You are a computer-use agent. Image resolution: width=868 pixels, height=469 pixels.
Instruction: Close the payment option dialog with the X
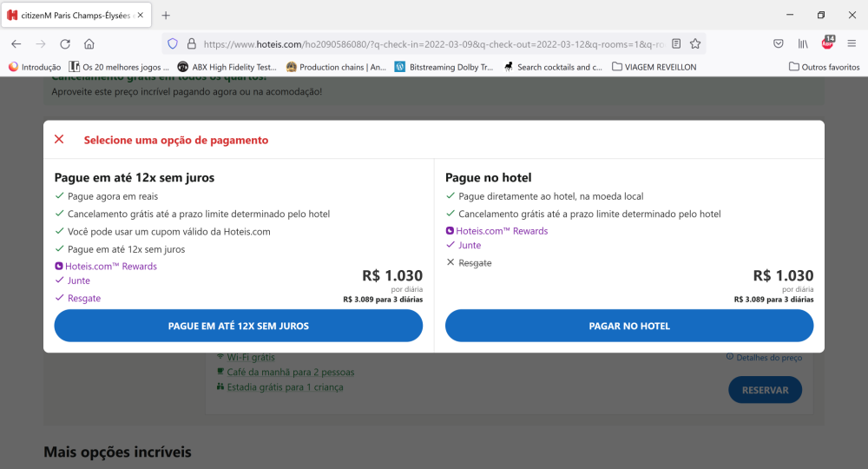[59, 140]
